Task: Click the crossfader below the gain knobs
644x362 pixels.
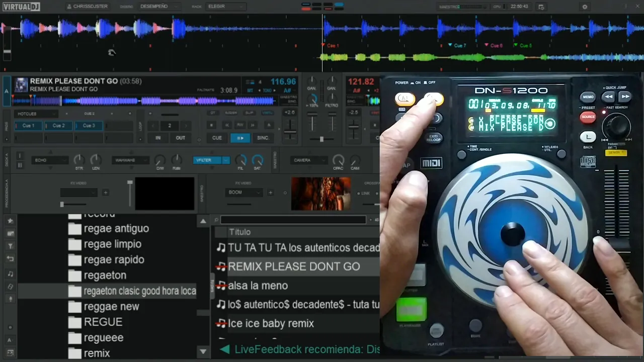Action: pyautogui.click(x=321, y=139)
